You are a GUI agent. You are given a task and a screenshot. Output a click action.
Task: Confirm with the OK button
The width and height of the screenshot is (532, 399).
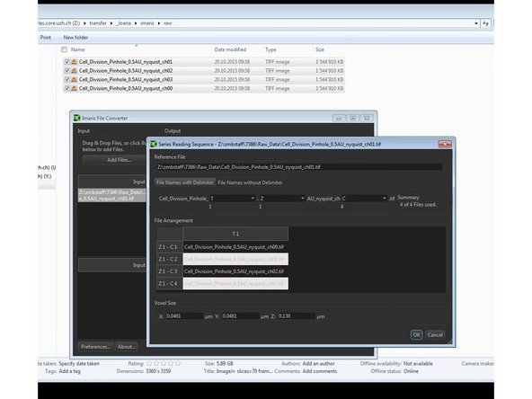tap(416, 335)
